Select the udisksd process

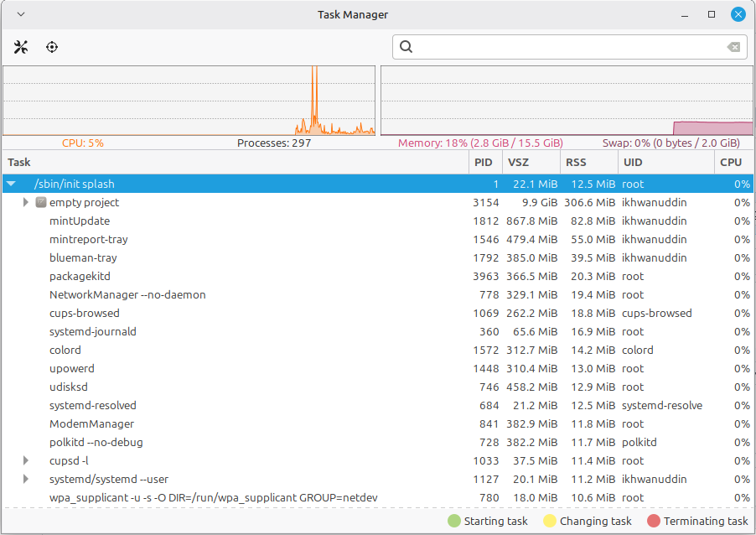click(x=378, y=387)
